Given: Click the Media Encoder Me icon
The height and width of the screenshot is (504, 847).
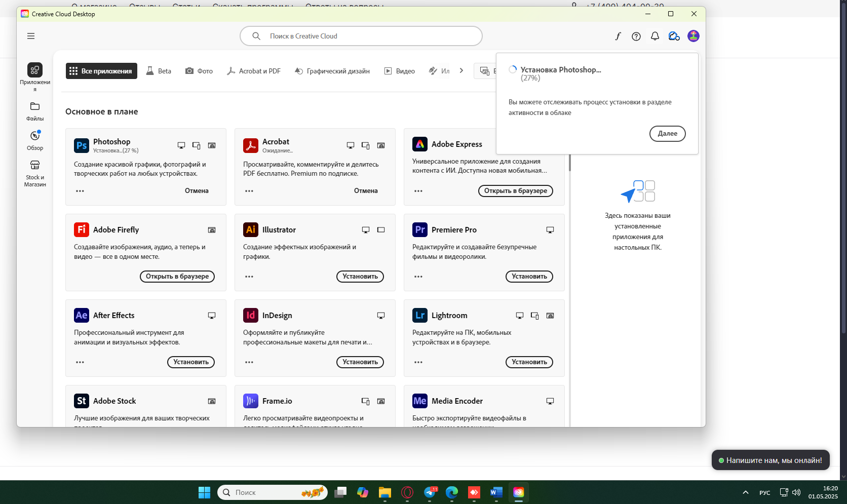Looking at the screenshot, I should pyautogui.click(x=420, y=401).
